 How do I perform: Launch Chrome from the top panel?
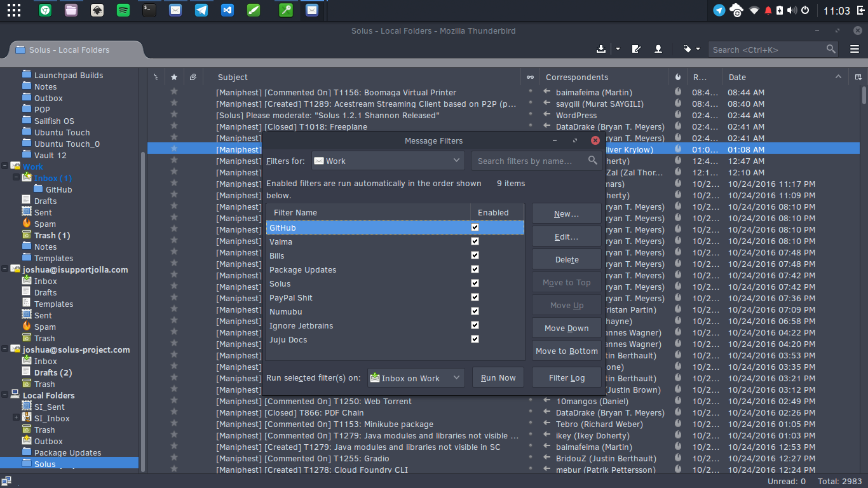[x=45, y=10]
